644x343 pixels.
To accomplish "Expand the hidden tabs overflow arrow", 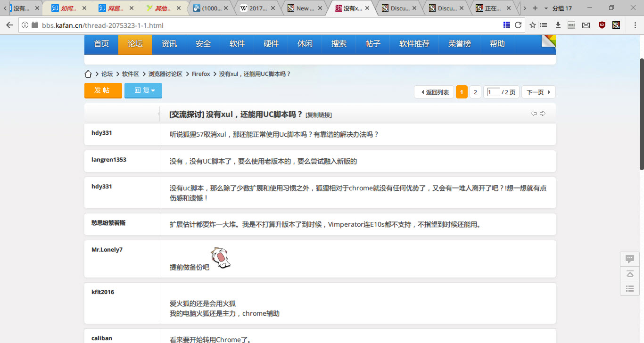I will click(524, 8).
